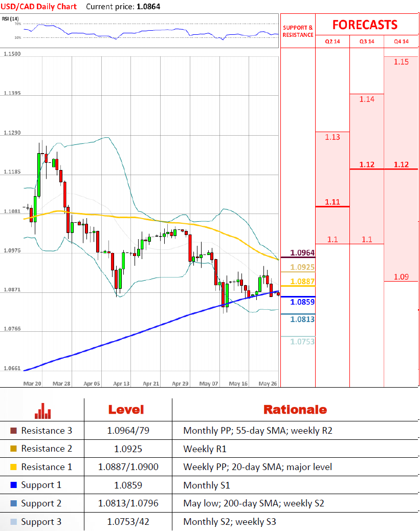Screen dimensions: 420x531
Task: Click the 1.1500 price axis label
Action: [x=12, y=54]
